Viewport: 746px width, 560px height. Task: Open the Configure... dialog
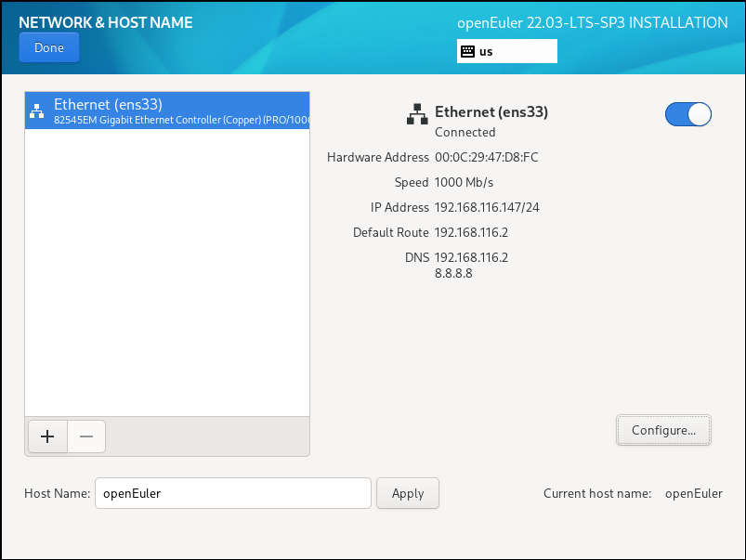point(663,430)
